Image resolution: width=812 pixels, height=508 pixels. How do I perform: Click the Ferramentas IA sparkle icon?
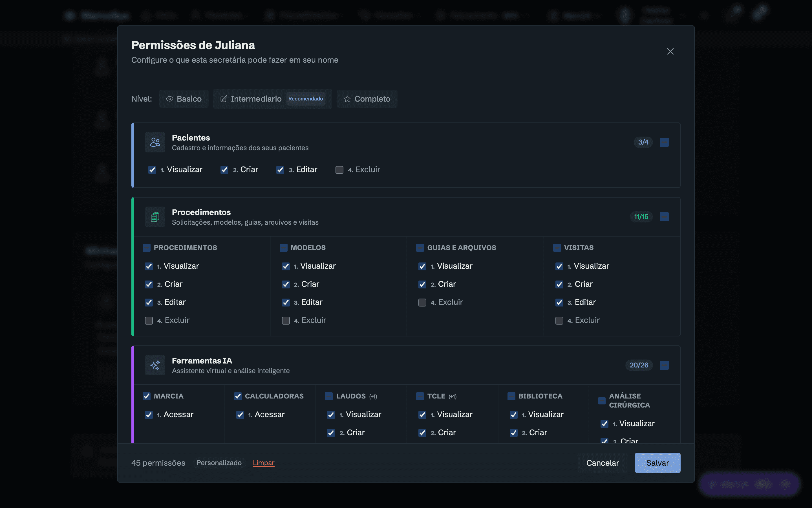(155, 365)
